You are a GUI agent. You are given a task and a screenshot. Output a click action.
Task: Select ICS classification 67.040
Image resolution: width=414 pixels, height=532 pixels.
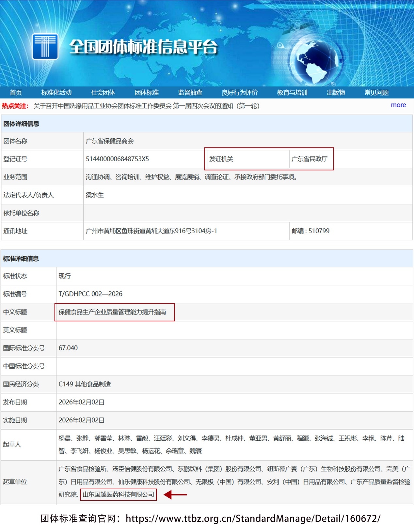[x=68, y=348]
